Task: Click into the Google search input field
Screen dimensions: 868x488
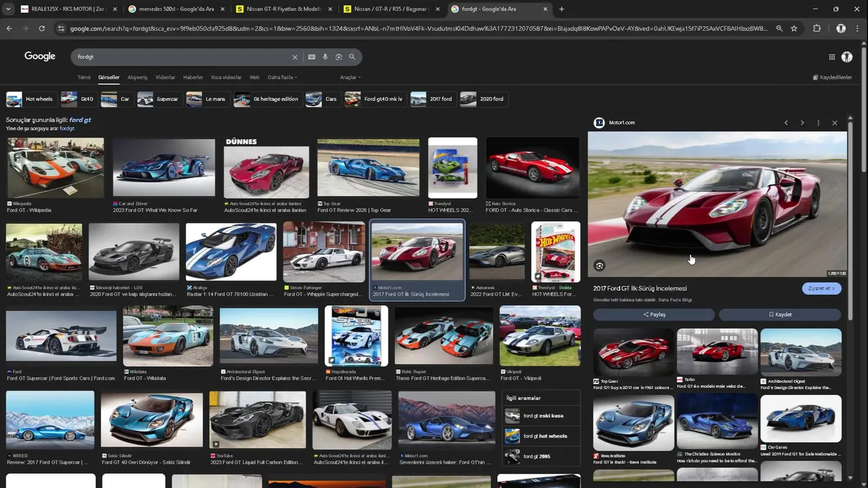Action: [x=182, y=57]
